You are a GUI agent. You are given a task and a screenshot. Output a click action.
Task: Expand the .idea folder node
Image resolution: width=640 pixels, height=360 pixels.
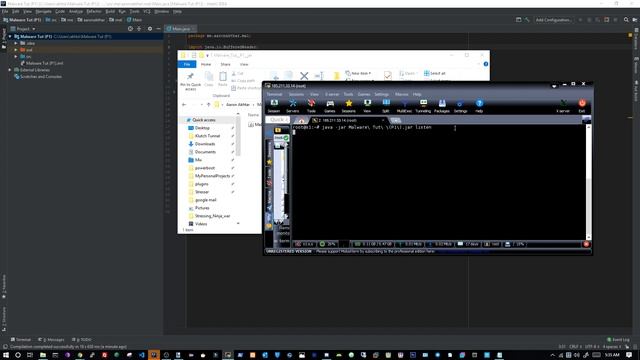[x=16, y=43]
